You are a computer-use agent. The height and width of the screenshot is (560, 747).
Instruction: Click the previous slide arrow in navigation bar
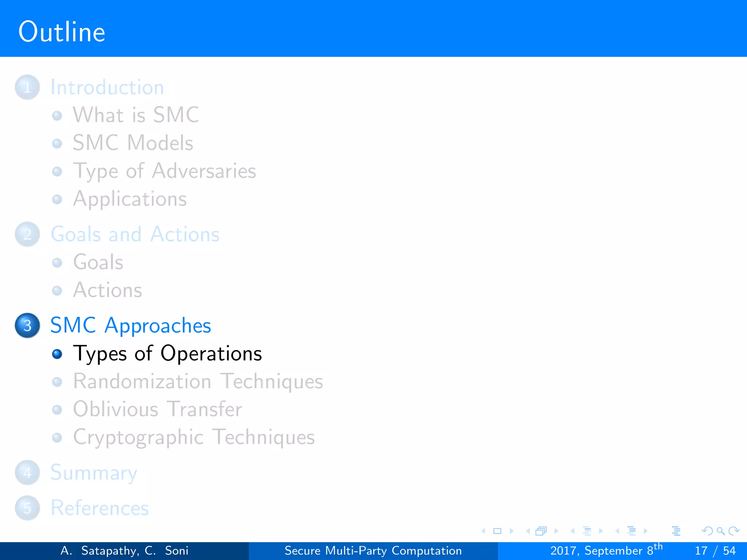[x=484, y=531]
